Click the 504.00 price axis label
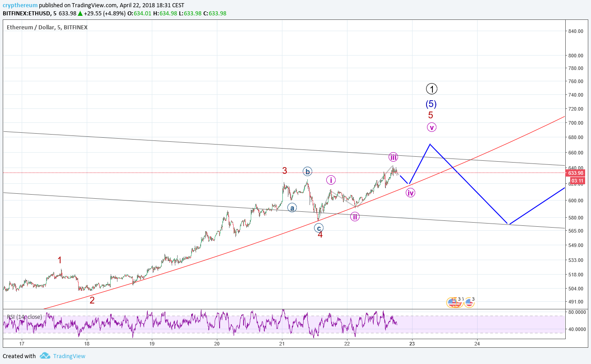This screenshot has height=364, width=591. point(575,289)
